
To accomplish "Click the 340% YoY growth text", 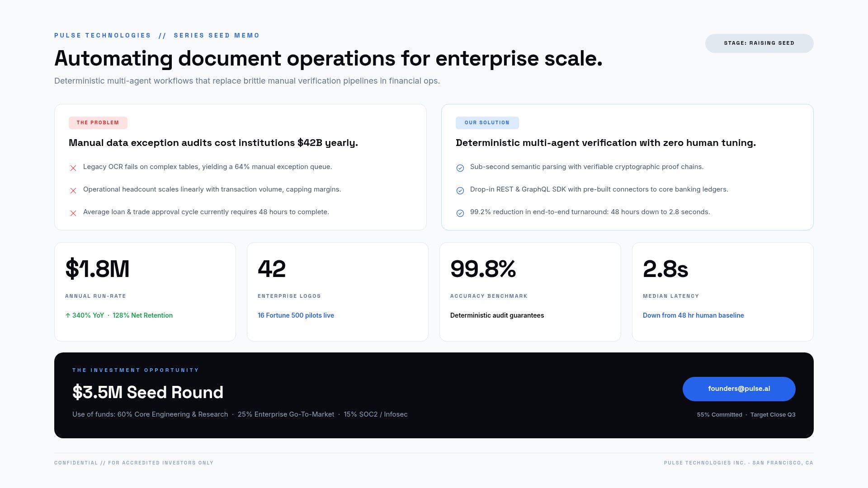I will point(88,315).
